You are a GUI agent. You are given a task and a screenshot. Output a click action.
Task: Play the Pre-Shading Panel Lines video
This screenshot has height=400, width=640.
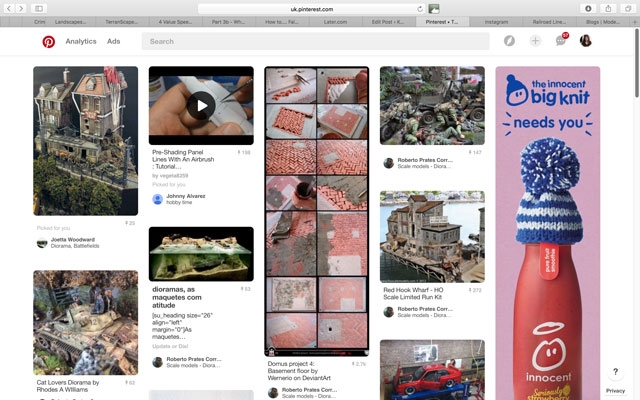coord(201,106)
